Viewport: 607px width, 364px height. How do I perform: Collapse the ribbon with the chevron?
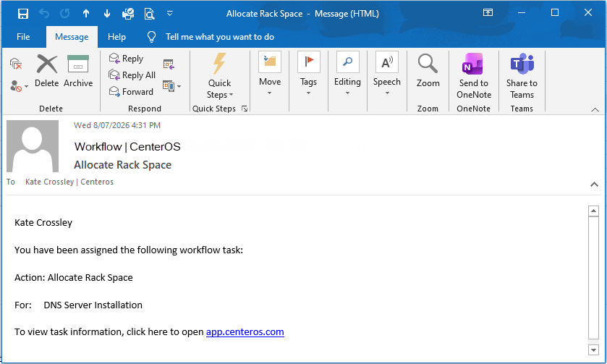[x=595, y=110]
